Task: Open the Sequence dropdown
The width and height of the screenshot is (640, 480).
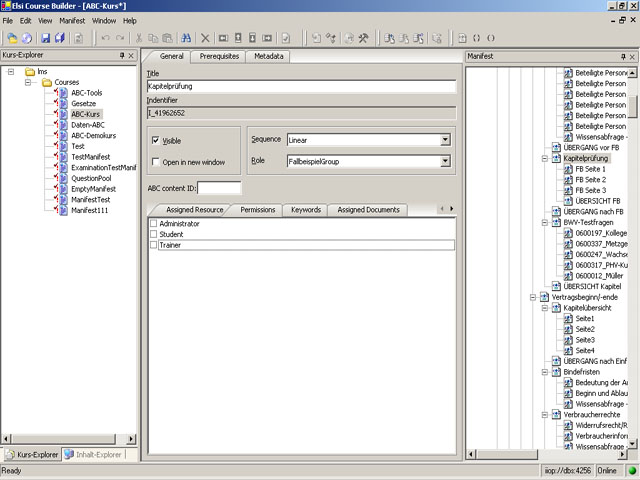Action: click(x=445, y=140)
